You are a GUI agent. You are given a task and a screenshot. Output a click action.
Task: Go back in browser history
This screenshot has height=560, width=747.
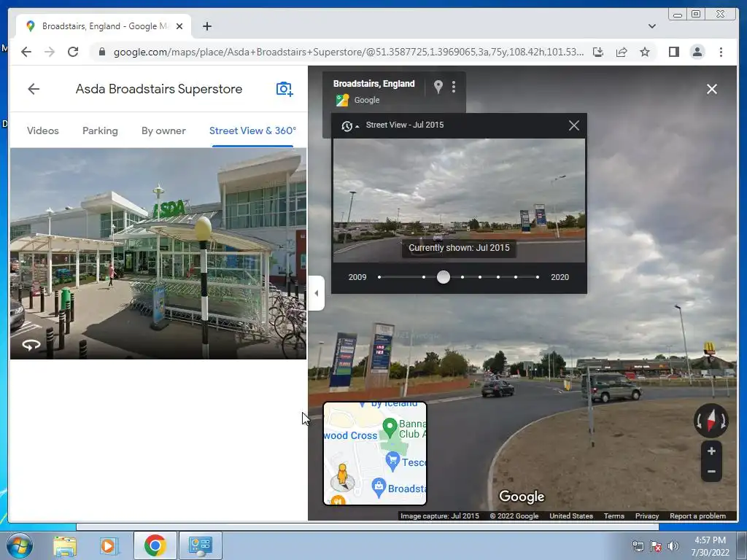point(26,52)
